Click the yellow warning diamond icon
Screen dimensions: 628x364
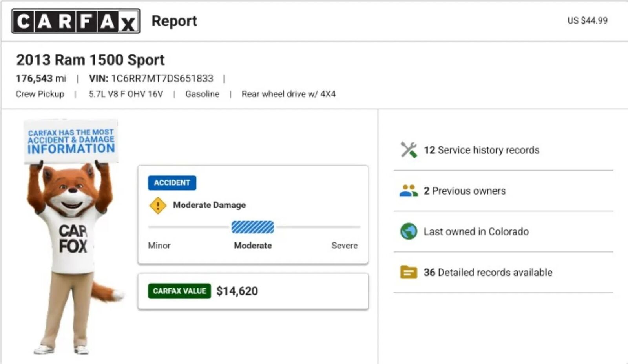[x=158, y=205]
